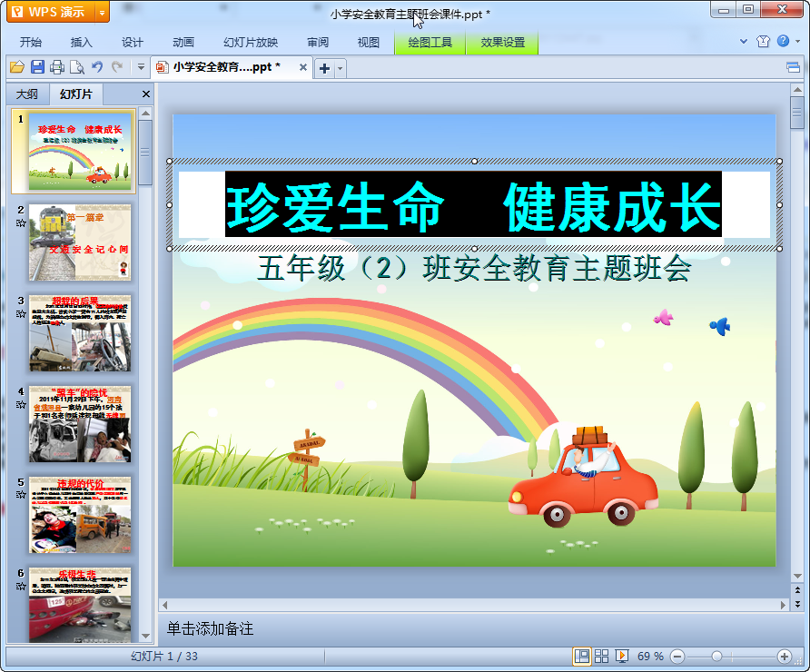Click horizontal scrollbar right arrow

(x=783, y=604)
